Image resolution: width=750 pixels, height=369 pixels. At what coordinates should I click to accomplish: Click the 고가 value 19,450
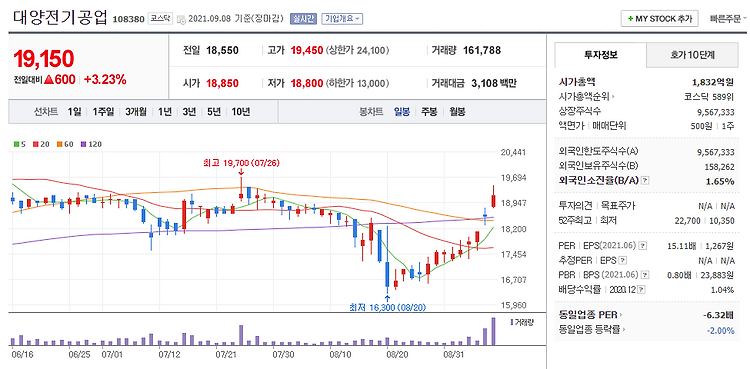tap(306, 50)
